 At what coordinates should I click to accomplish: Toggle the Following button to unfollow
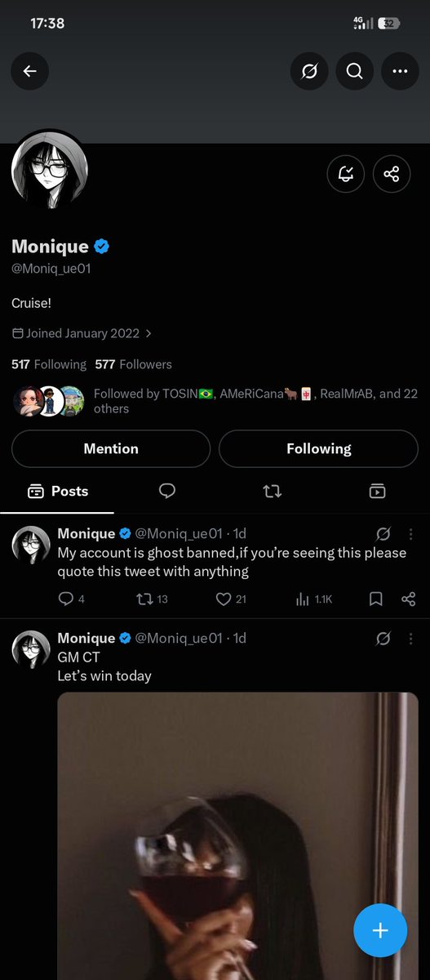[319, 448]
